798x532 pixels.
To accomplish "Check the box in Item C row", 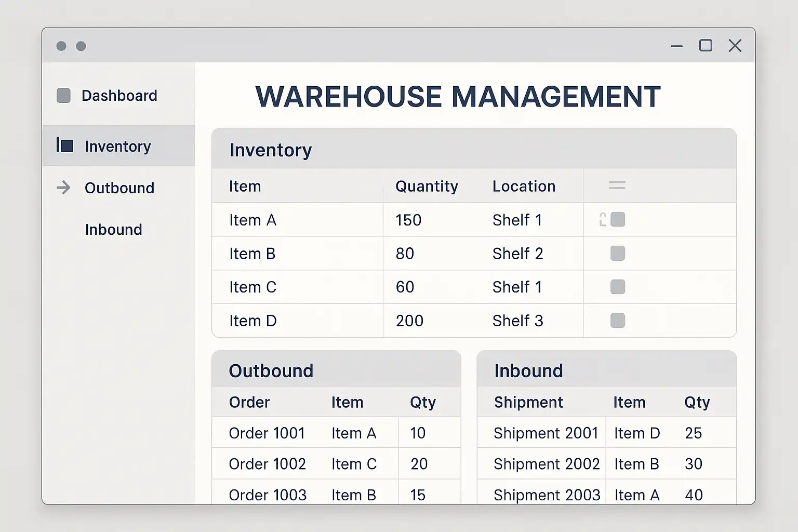I will [x=618, y=287].
